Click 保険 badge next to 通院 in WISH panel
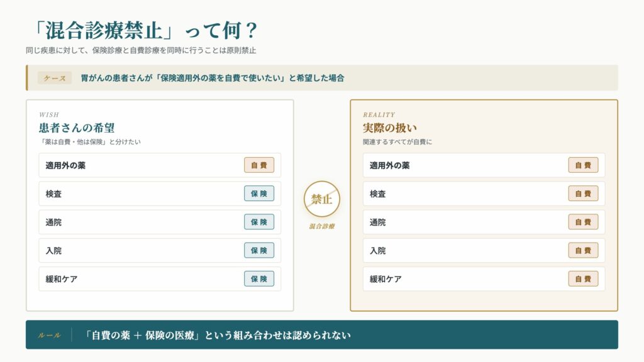 (259, 222)
